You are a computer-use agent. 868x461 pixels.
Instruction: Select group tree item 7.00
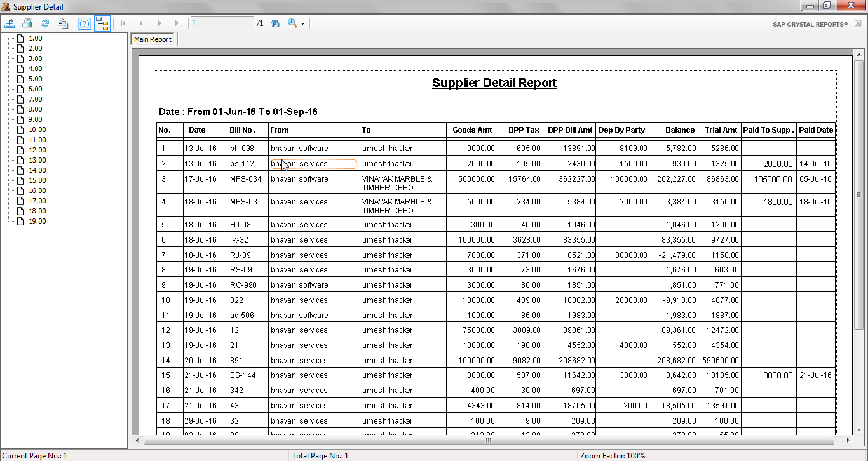35,99
